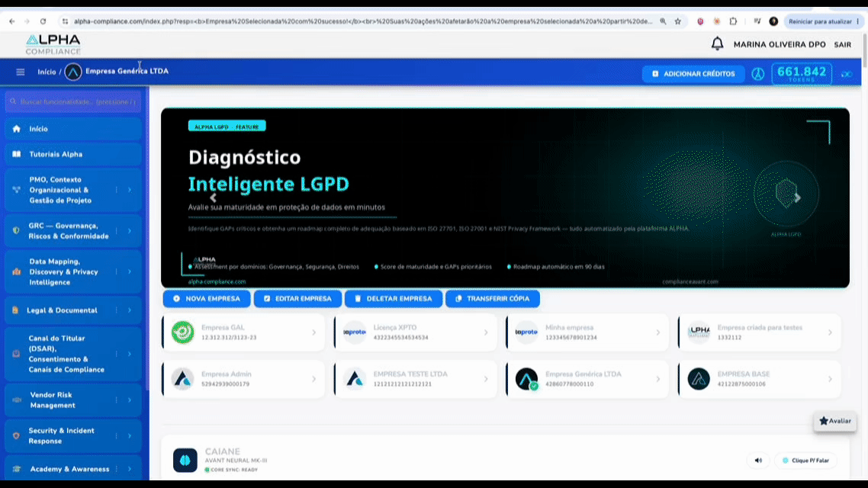This screenshot has width=868, height=488.
Task: Click the EMPRESA TESTE LTDA logo
Action: click(x=355, y=379)
